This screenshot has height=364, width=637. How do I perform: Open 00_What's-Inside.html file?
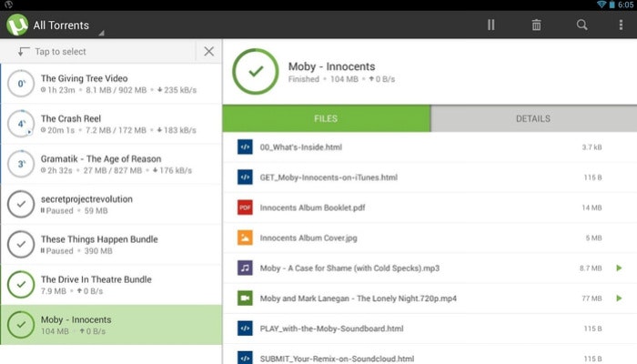coord(301,147)
